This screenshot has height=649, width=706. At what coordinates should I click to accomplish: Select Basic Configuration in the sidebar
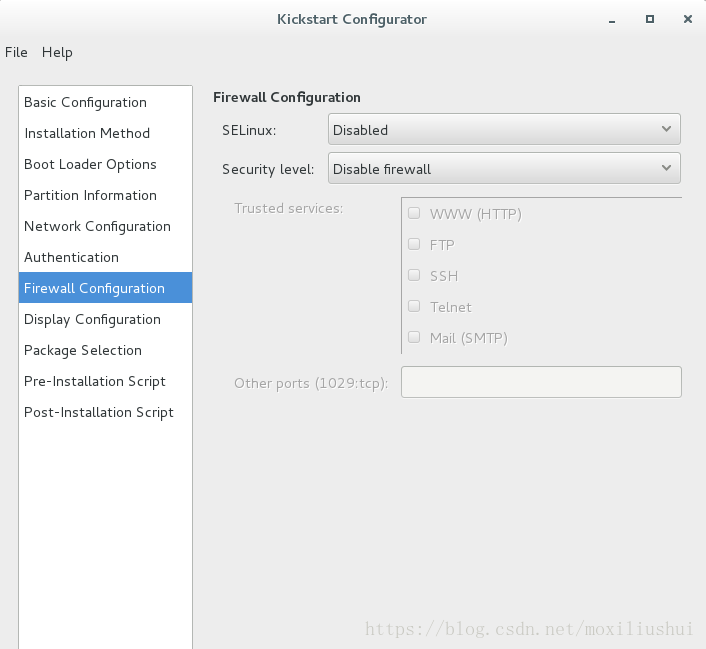point(105,102)
